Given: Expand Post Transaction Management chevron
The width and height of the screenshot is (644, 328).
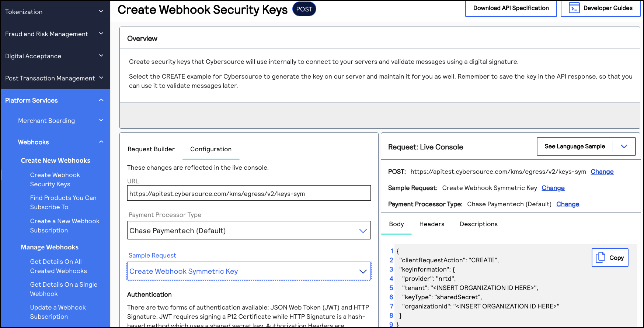Looking at the screenshot, I should coord(101,78).
